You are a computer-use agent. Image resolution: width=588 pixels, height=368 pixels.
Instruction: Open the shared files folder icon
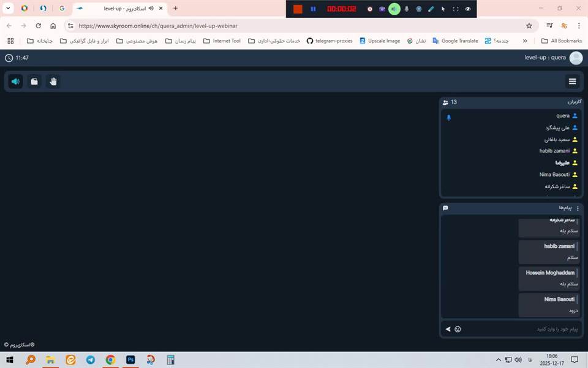34,82
